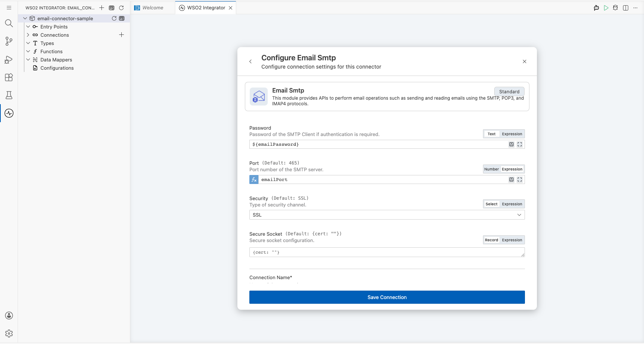Click the plus icon in WSO2 Integrator panel header

[101, 7]
